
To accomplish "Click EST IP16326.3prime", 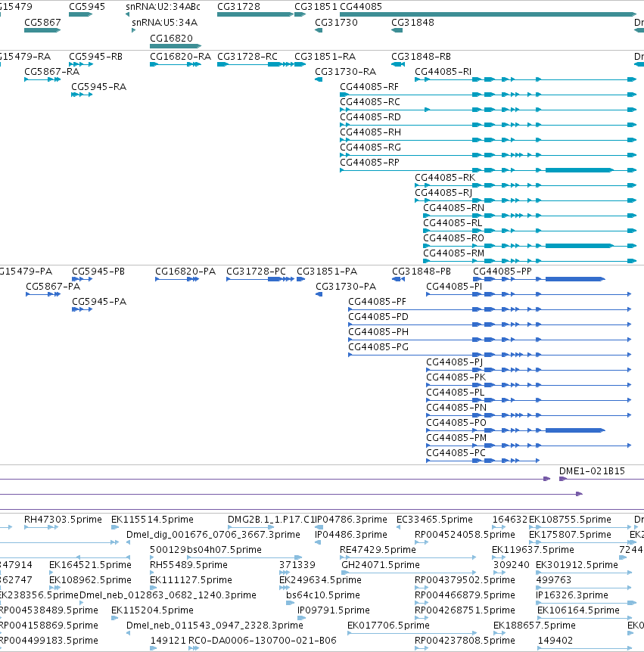I will coord(586,603).
